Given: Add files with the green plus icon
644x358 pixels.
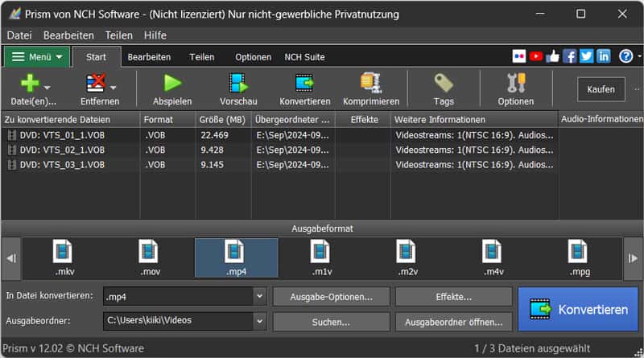Looking at the screenshot, I should (30, 84).
